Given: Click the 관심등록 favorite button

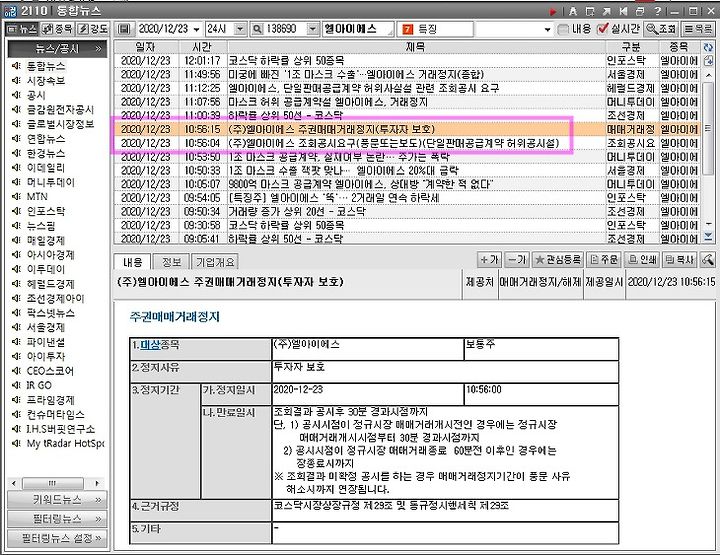Looking at the screenshot, I should (x=558, y=259).
